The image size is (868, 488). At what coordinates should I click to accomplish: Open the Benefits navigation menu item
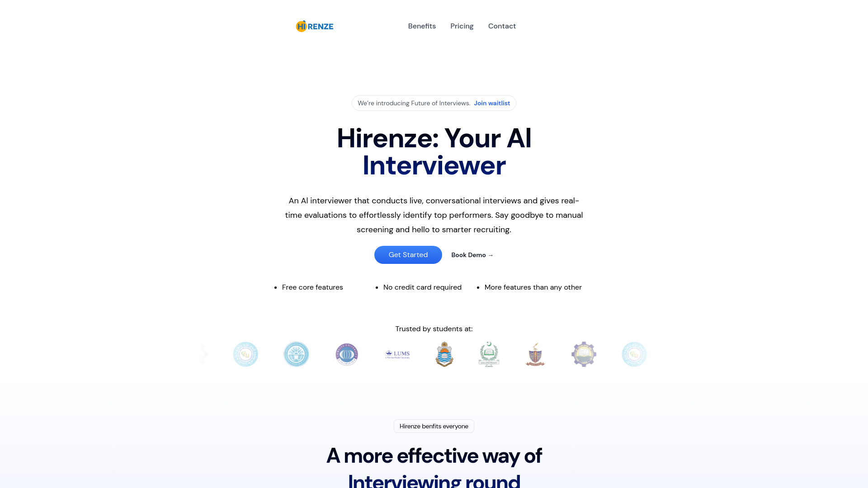point(421,26)
